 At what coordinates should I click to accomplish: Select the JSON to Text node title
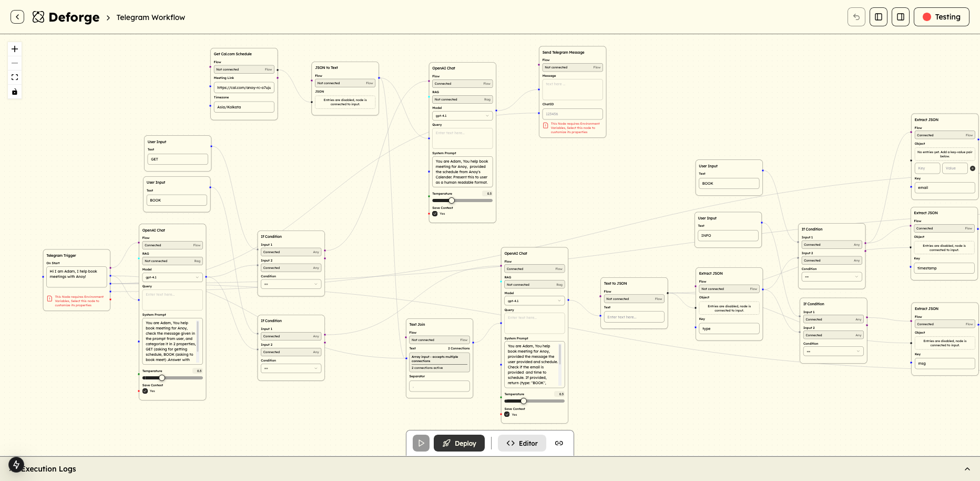(x=326, y=68)
